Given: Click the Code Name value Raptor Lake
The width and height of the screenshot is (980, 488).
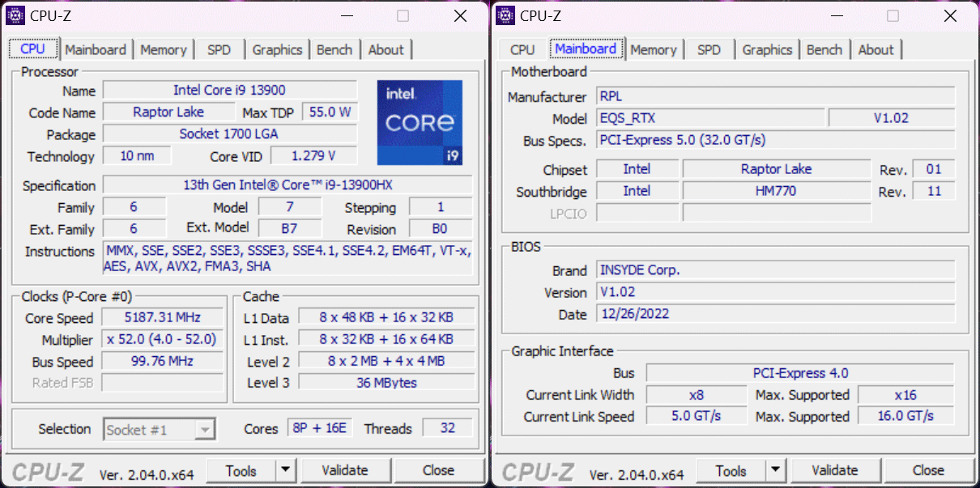Looking at the screenshot, I should 168,112.
